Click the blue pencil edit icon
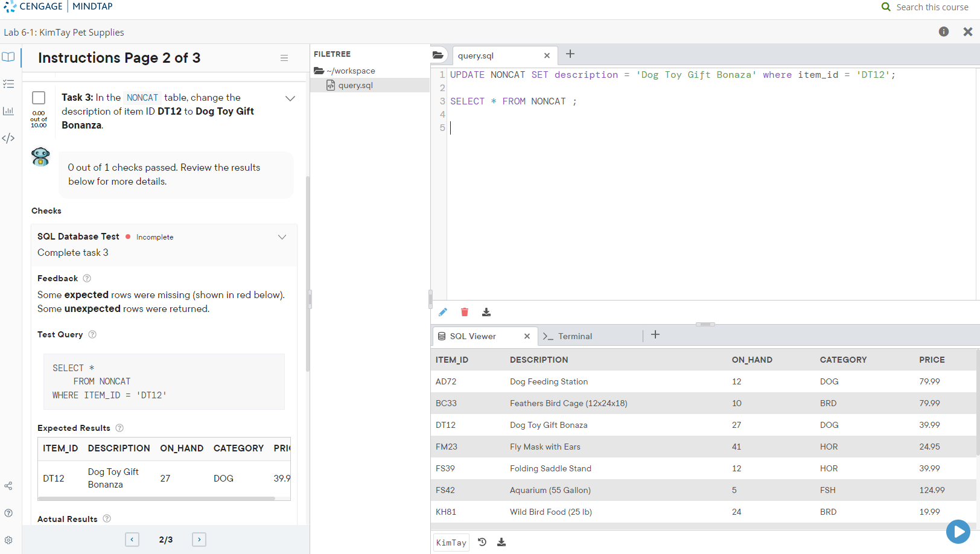 443,312
